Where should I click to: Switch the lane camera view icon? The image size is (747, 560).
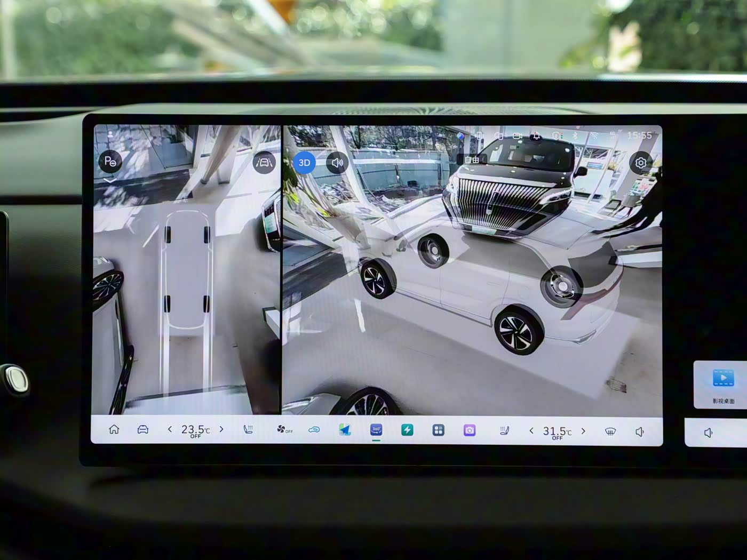(x=264, y=162)
